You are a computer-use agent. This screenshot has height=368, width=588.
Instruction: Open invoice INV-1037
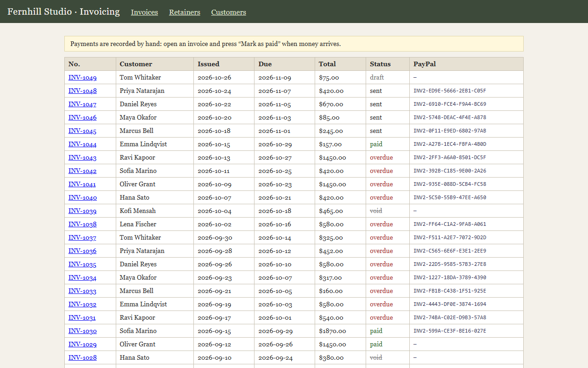coord(83,238)
